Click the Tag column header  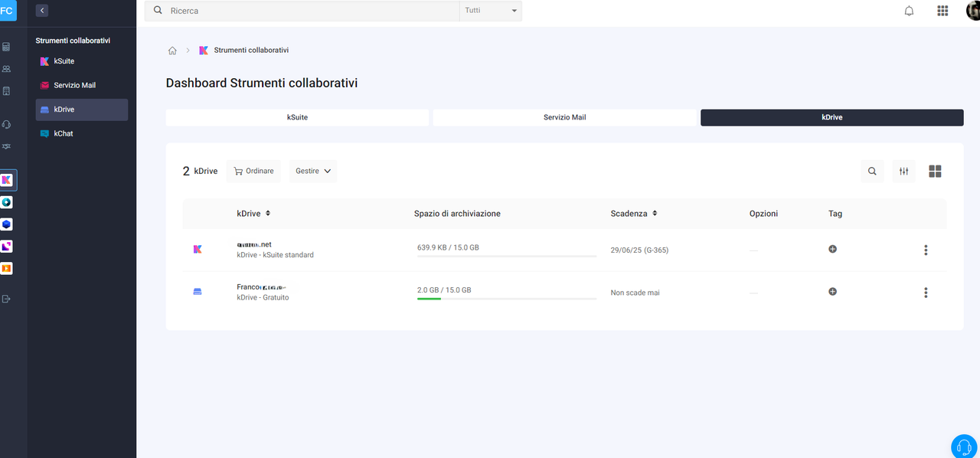pyautogui.click(x=835, y=214)
